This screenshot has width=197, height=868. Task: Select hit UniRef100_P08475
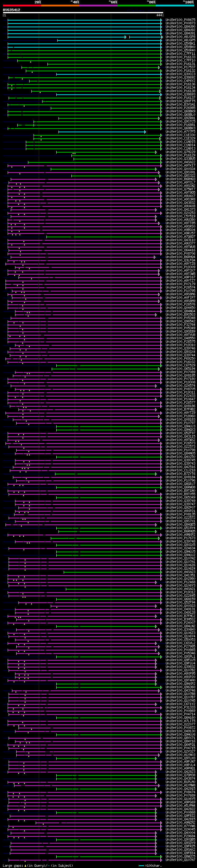click(x=180, y=20)
